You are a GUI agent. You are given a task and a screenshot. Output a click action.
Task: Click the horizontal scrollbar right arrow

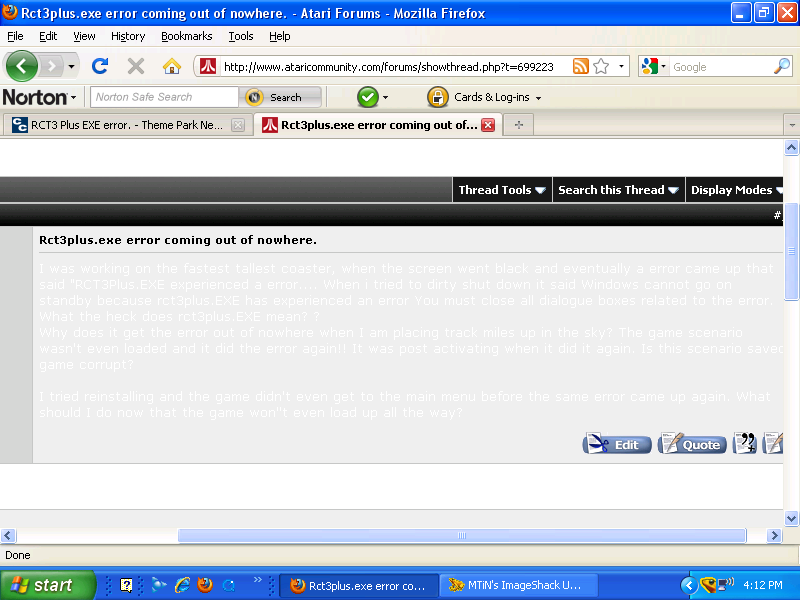pos(774,535)
